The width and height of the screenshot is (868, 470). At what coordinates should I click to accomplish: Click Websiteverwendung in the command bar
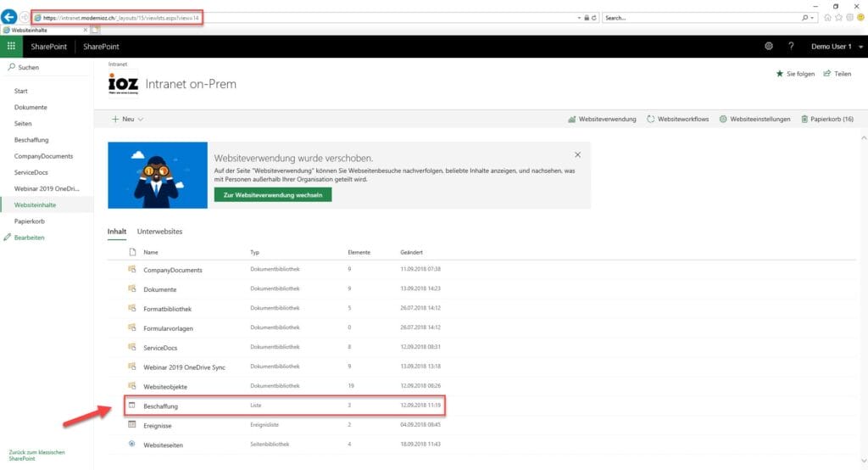tap(602, 119)
